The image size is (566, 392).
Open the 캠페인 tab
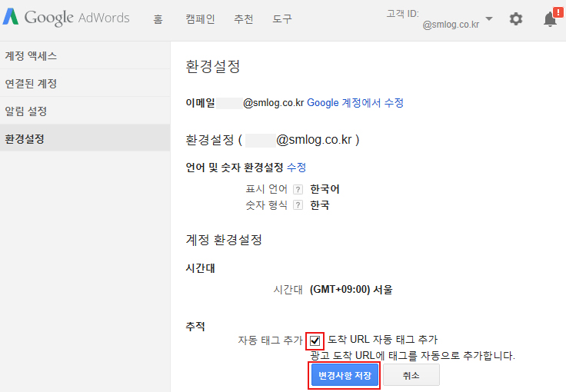(x=200, y=18)
